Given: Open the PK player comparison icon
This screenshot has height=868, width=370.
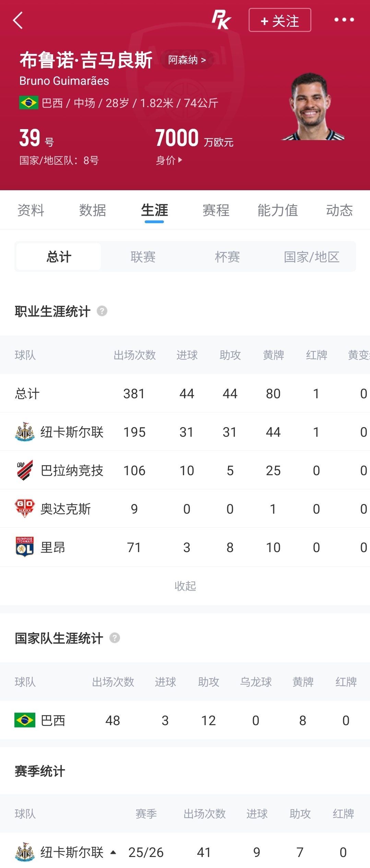Looking at the screenshot, I should click(221, 20).
